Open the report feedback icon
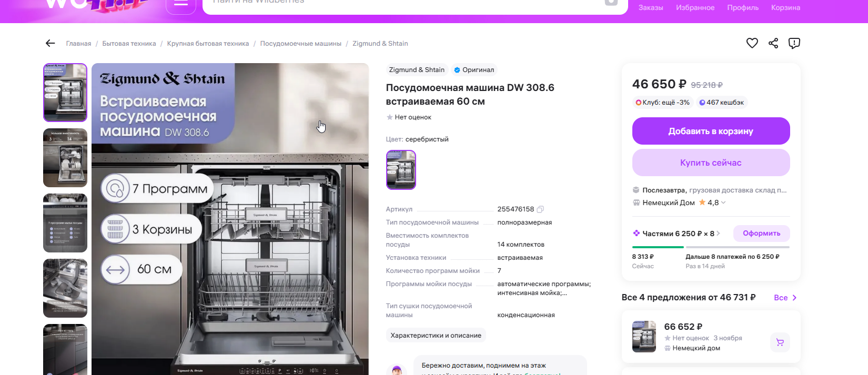 coord(794,43)
